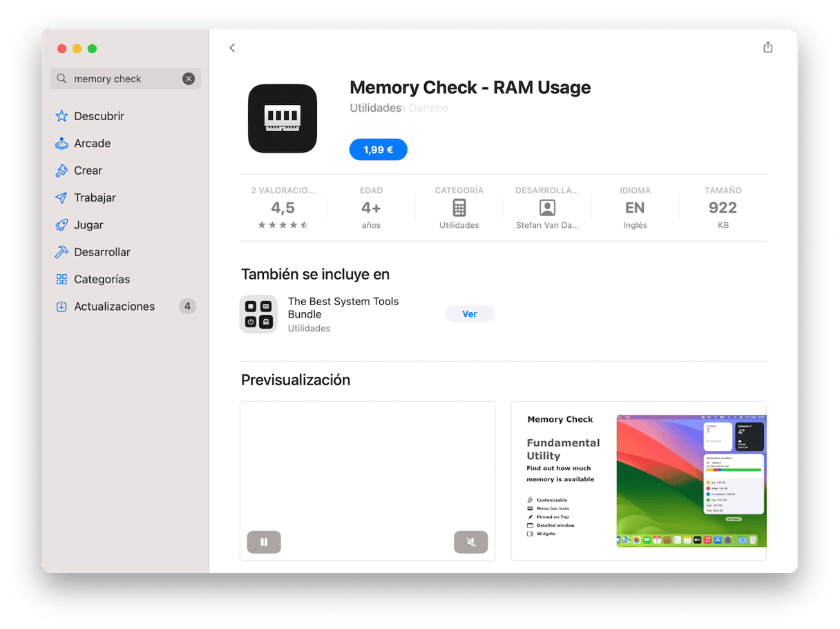
Task: Click the También se incluye en heading
Action: point(316,274)
